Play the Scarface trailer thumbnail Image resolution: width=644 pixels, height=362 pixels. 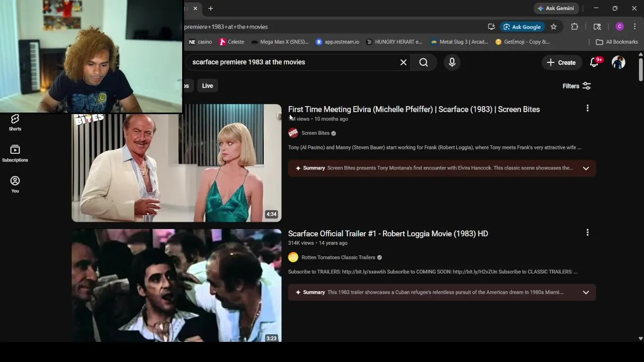point(177,286)
